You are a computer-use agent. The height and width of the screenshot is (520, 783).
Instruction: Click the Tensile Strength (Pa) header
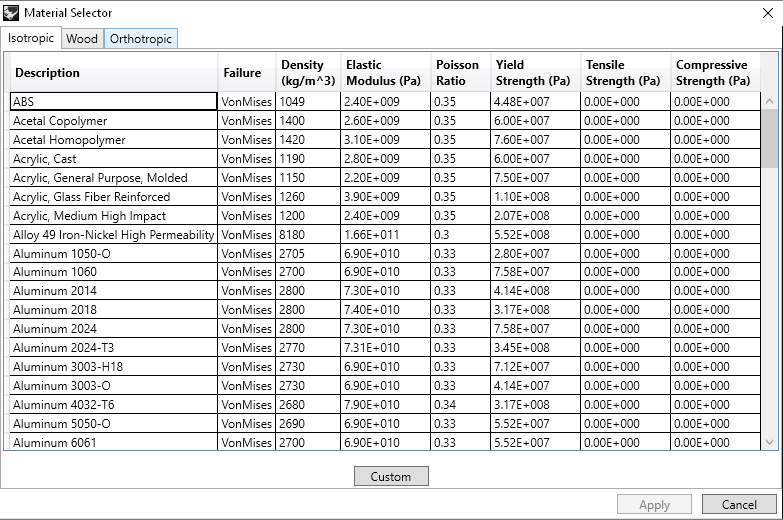coord(625,72)
